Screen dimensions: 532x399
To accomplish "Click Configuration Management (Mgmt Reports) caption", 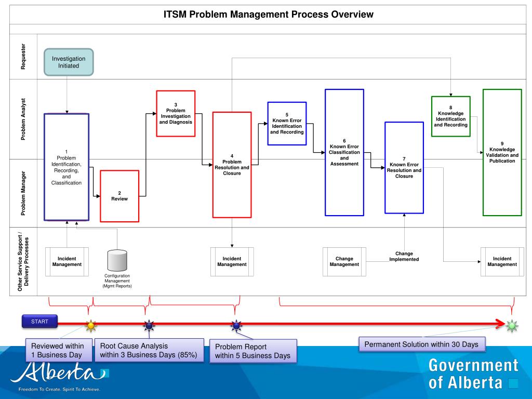I will coord(117,281).
